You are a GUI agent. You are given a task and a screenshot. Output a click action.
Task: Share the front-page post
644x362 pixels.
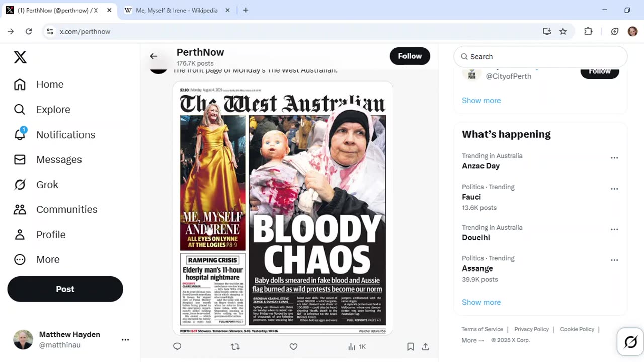pos(425,346)
